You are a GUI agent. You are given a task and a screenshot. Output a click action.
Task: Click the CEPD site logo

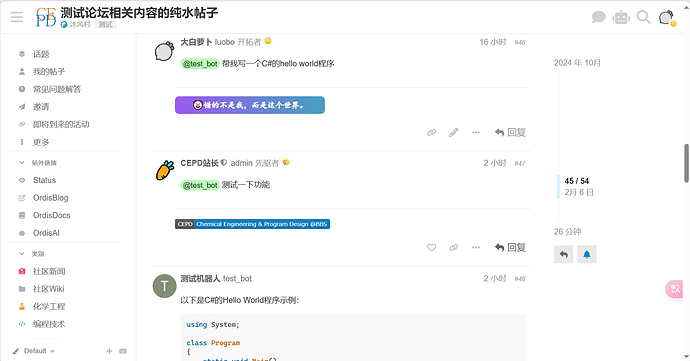tap(46, 17)
